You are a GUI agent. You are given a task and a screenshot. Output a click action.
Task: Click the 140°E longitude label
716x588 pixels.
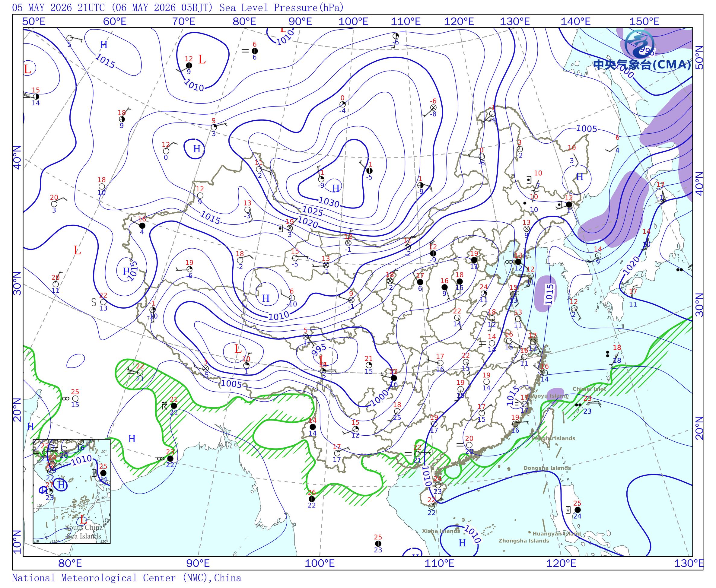point(575,22)
